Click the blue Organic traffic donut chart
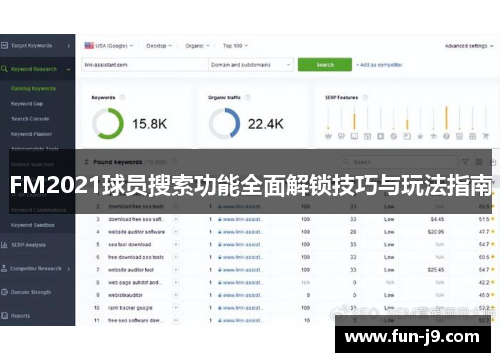The width and height of the screenshot is (500, 362). tap(224, 124)
